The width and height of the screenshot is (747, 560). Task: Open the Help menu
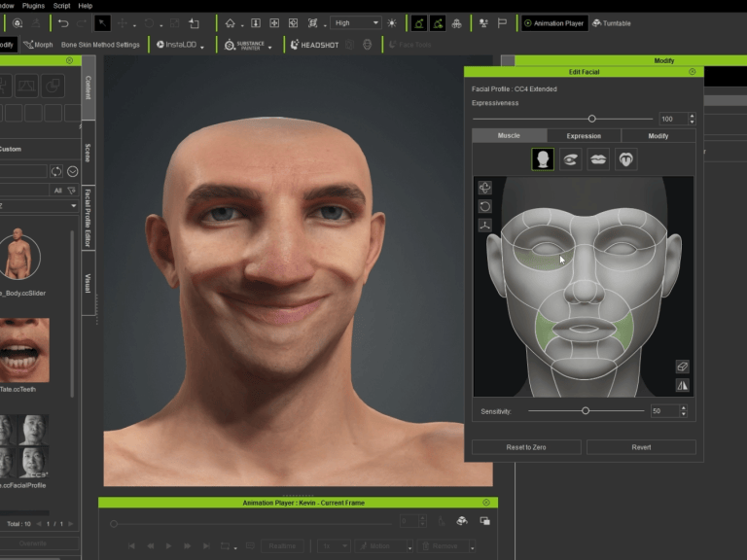tap(86, 6)
